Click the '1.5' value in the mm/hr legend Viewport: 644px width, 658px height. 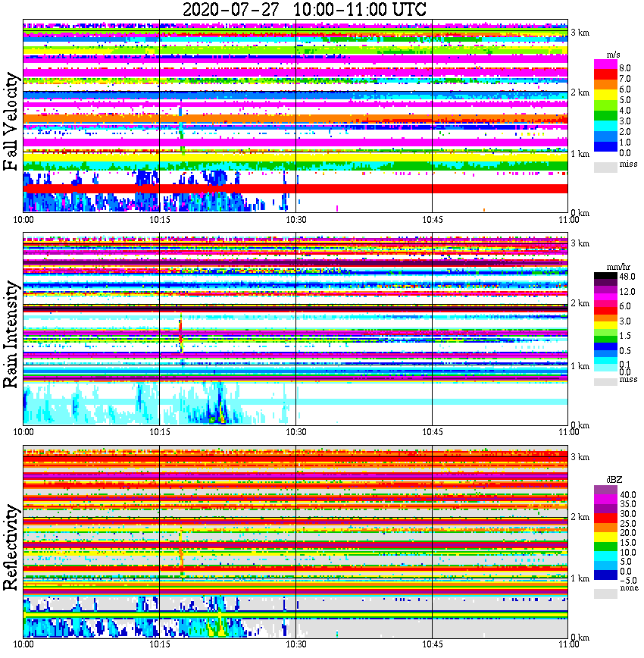click(625, 336)
